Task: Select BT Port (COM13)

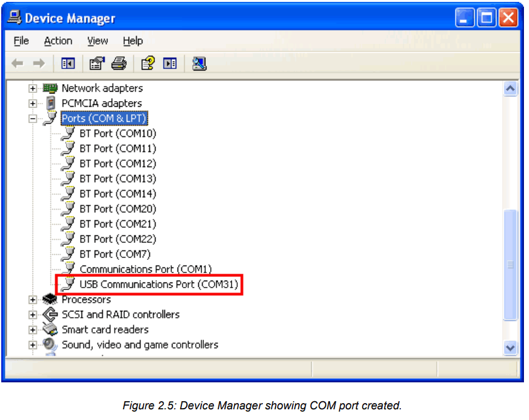Action: click(118, 178)
